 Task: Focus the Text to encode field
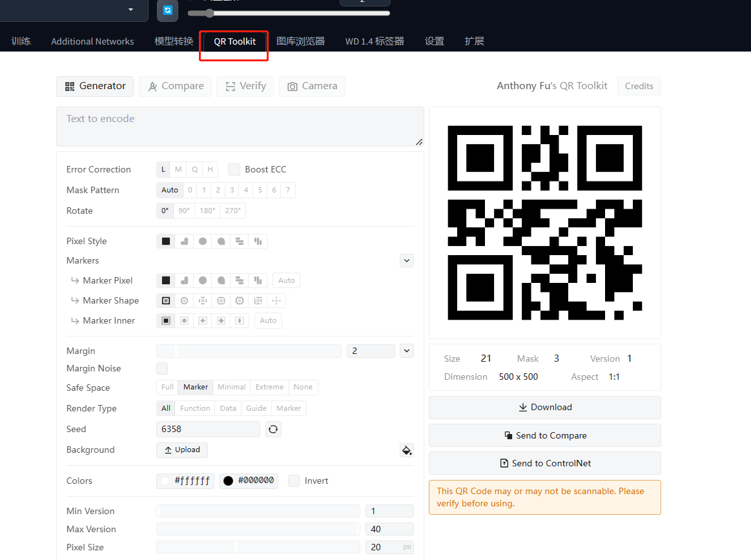click(x=240, y=127)
